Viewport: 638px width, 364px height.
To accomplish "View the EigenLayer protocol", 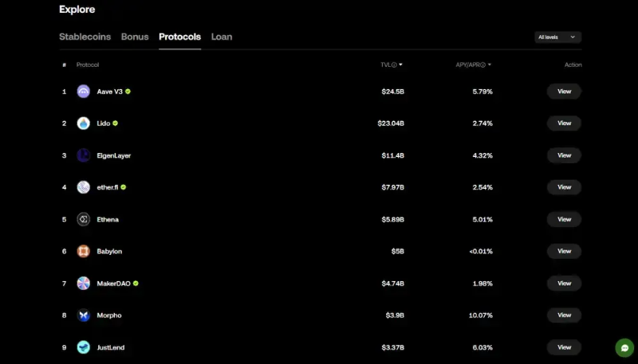I will (x=564, y=155).
